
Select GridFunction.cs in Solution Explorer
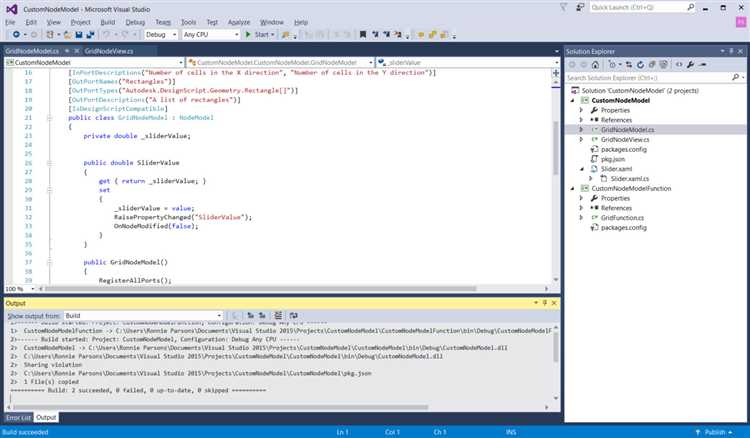coord(622,218)
